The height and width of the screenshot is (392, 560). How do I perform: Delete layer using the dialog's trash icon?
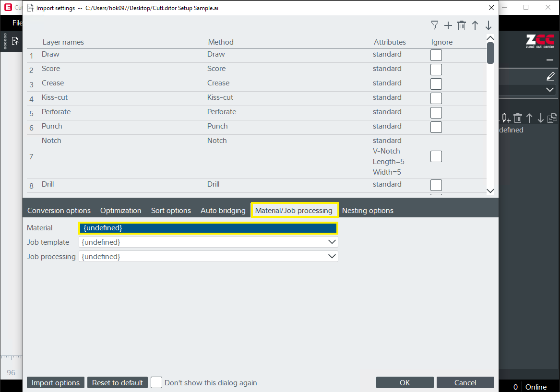(x=462, y=25)
